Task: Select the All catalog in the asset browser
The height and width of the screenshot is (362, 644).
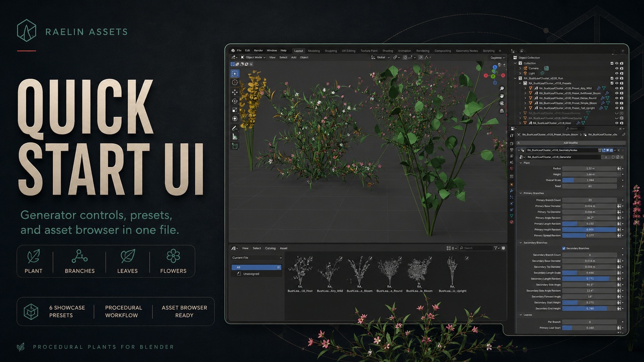Action: click(257, 267)
